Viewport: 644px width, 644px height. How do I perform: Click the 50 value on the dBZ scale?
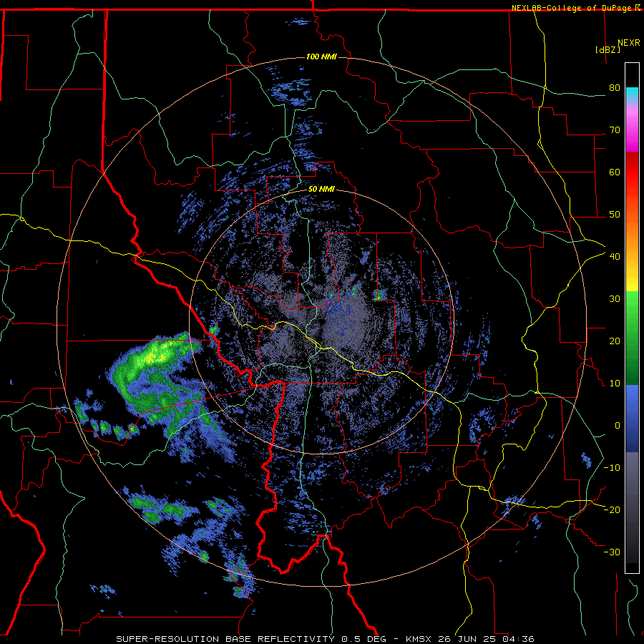(x=615, y=215)
